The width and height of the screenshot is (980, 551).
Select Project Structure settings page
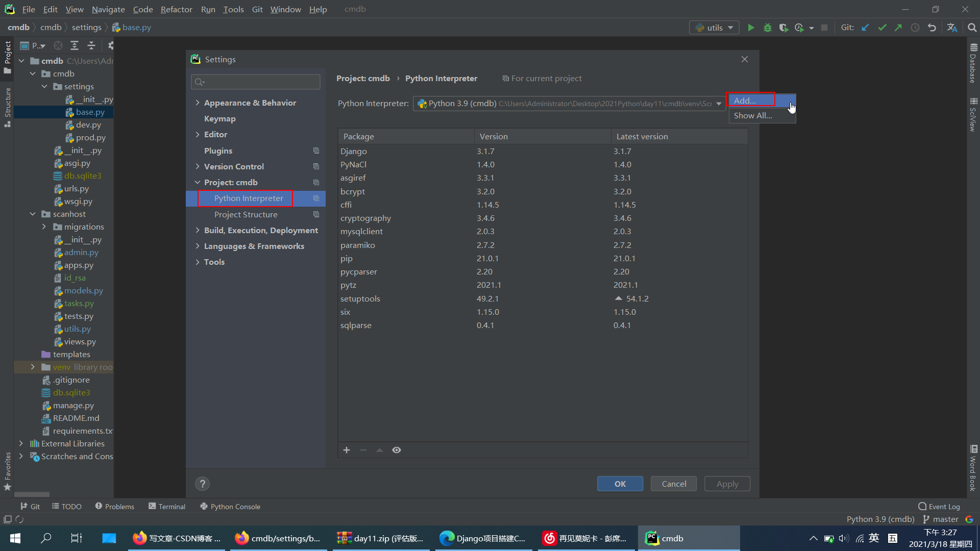point(246,214)
